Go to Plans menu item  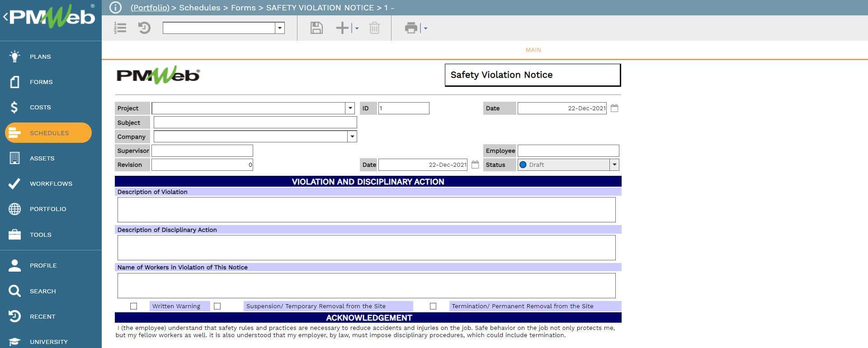pyautogui.click(x=40, y=56)
